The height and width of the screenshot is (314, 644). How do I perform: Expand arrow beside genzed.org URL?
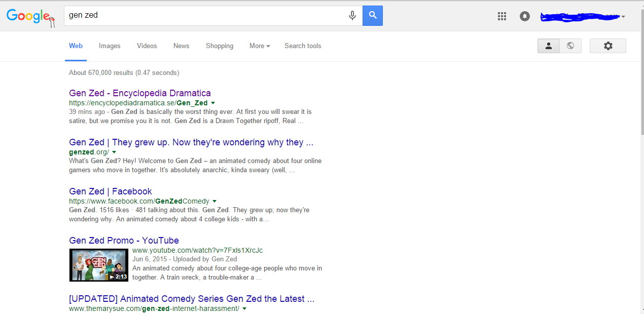tap(114, 152)
